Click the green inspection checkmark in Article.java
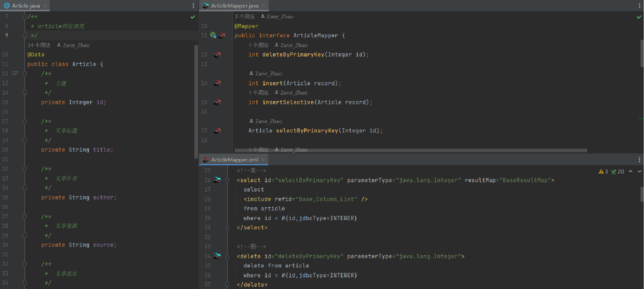The height and width of the screenshot is (289, 644). pyautogui.click(x=193, y=17)
